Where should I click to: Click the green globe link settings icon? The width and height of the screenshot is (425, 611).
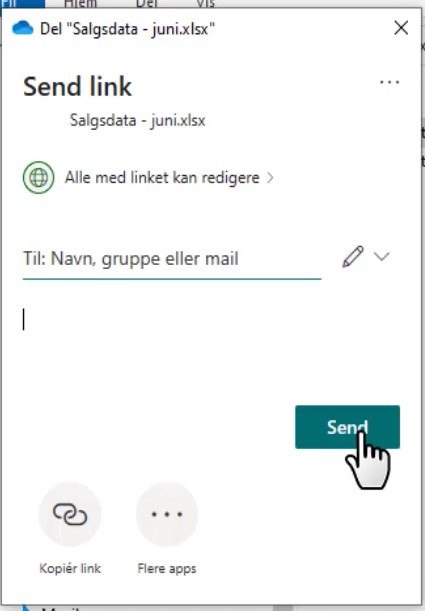click(x=38, y=178)
